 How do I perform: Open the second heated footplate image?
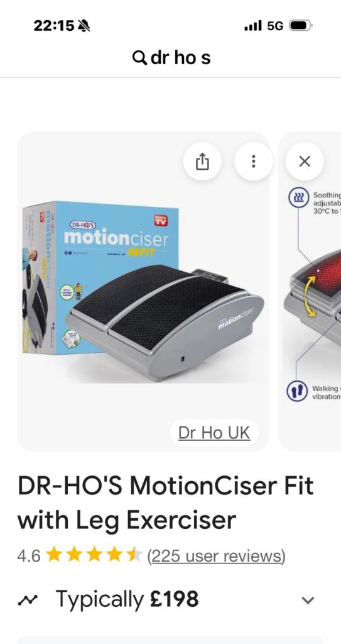(x=310, y=291)
